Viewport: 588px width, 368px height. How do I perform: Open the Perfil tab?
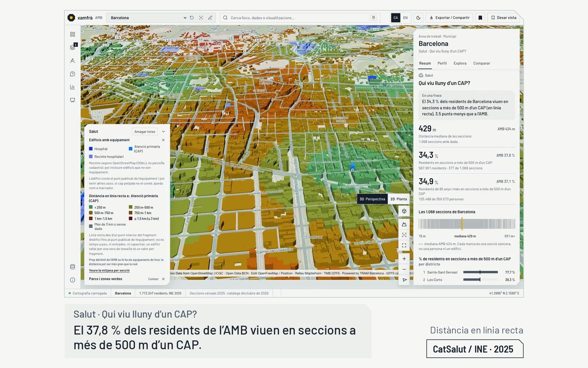442,63
